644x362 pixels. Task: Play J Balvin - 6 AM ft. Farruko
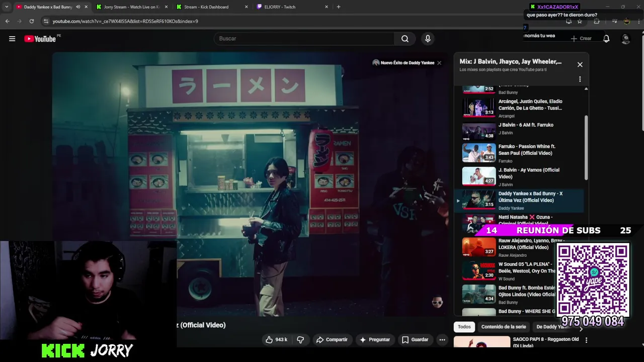[519, 132]
